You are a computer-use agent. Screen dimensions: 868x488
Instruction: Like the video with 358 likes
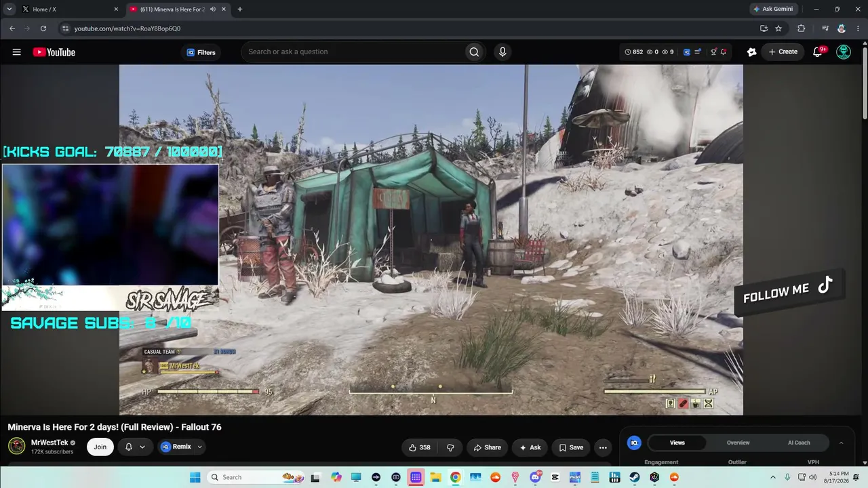coord(420,447)
